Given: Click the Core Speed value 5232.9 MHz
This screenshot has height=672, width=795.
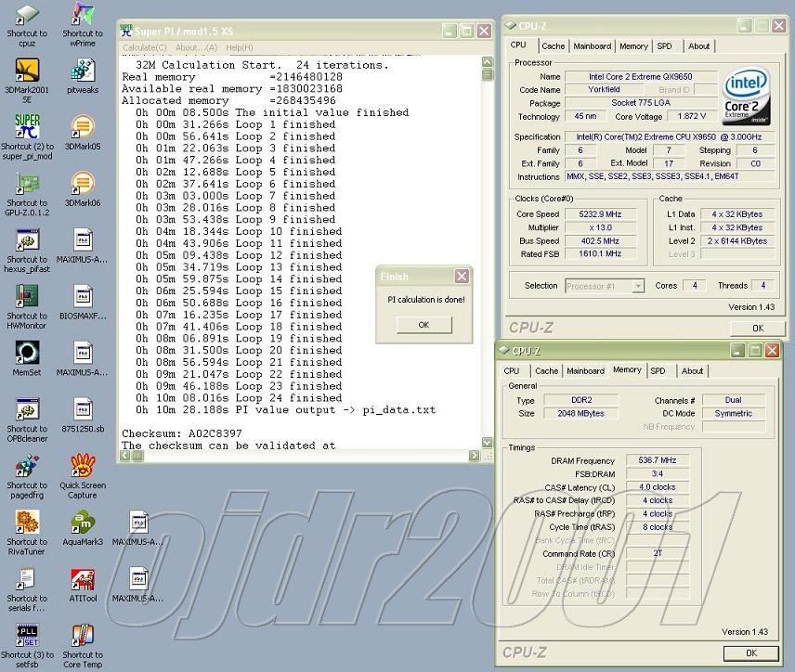Looking at the screenshot, I should pyautogui.click(x=600, y=214).
